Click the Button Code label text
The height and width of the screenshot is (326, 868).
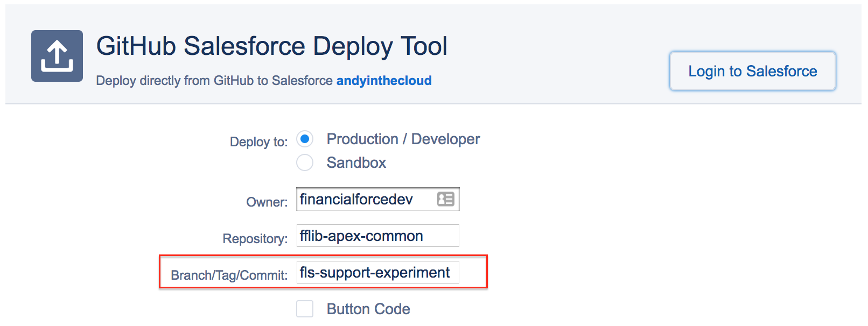coord(368,309)
